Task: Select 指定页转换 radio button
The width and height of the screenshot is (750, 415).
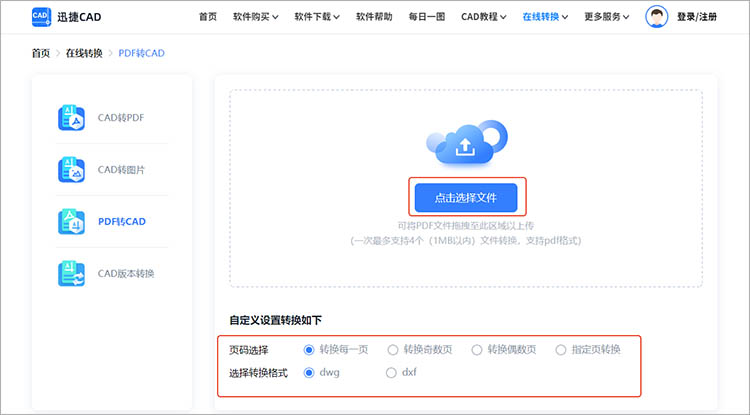Action: tap(561, 350)
